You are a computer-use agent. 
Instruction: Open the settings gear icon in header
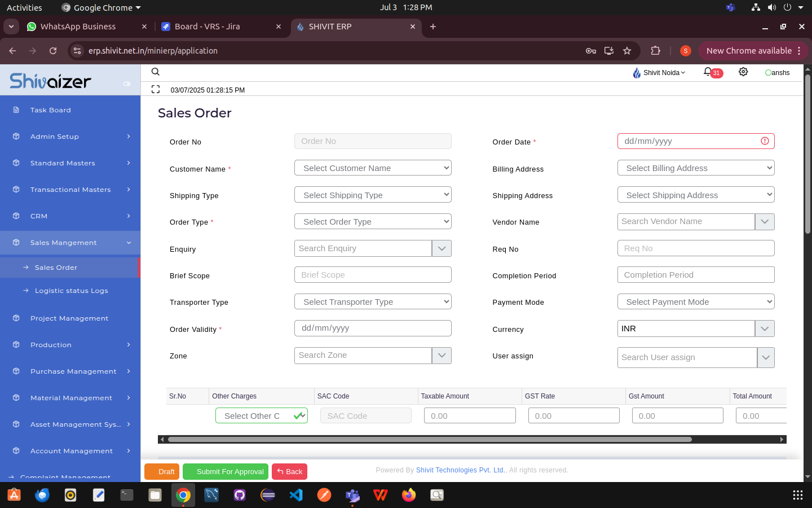(x=743, y=72)
